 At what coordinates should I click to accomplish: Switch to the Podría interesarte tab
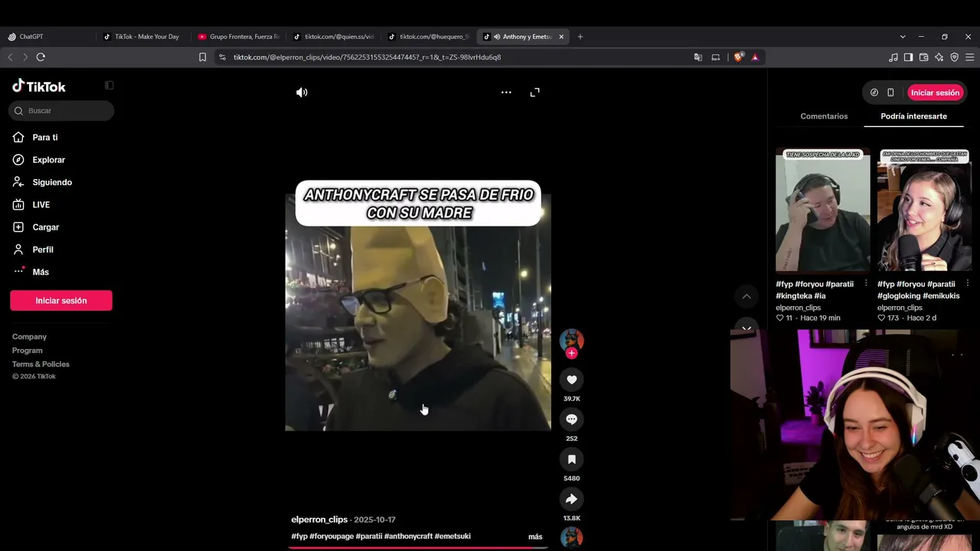pyautogui.click(x=913, y=116)
